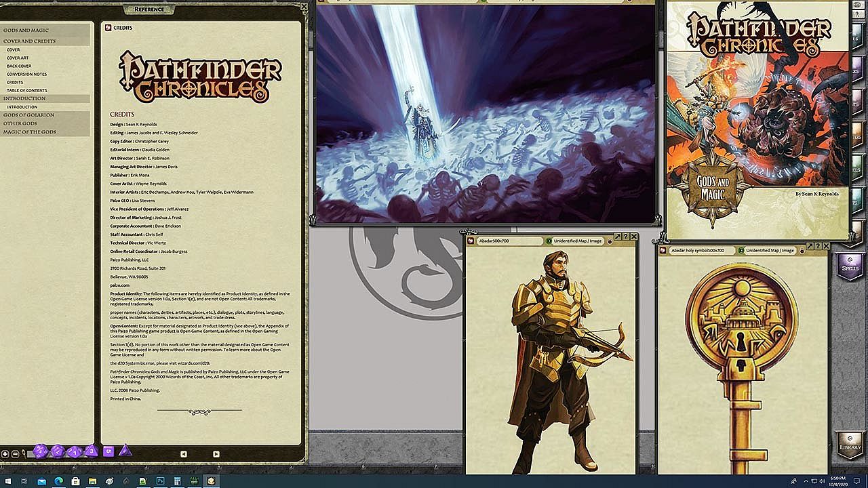The width and height of the screenshot is (868, 488).
Task: Open the Windows Start menu
Action: click(7, 481)
